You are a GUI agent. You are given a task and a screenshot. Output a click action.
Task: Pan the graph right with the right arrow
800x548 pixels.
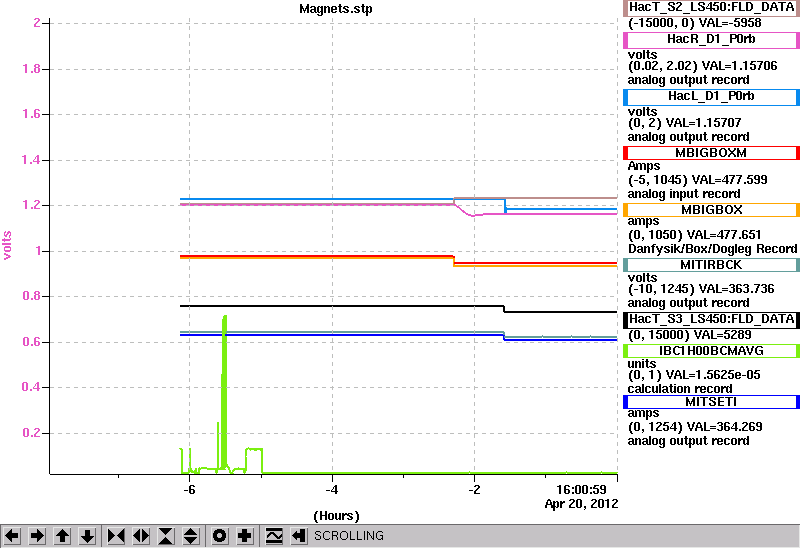[x=37, y=536]
